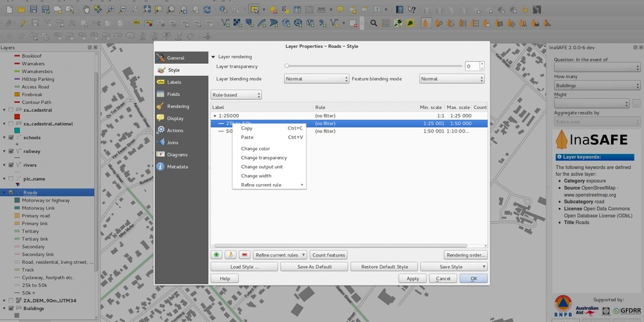The height and width of the screenshot is (322, 644).
Task: Check the plc_name layer checkbox
Action: (11, 178)
